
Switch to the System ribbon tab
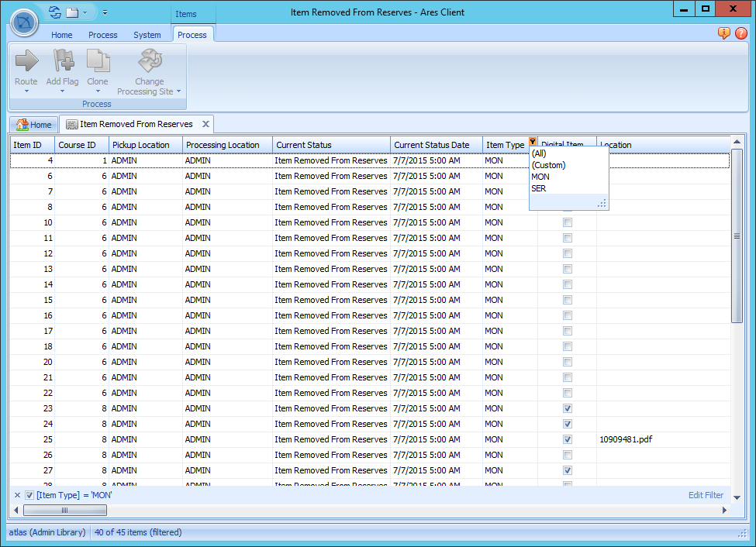(x=147, y=35)
